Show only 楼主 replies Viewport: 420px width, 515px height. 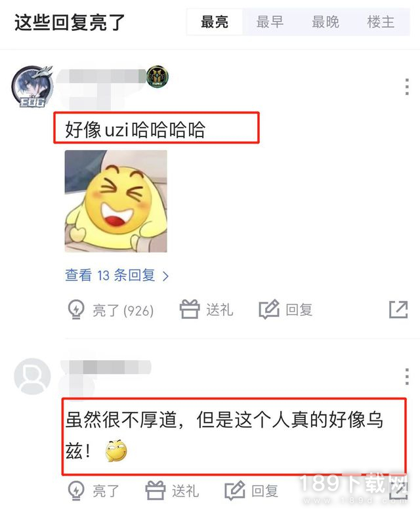[x=381, y=22]
